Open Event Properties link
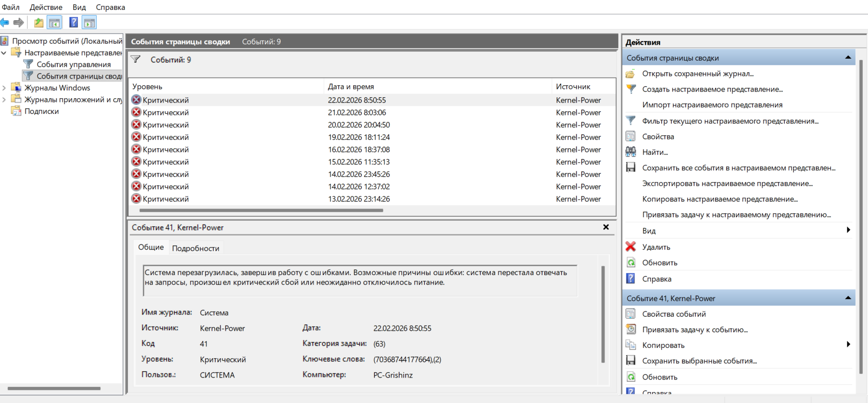 click(x=674, y=314)
